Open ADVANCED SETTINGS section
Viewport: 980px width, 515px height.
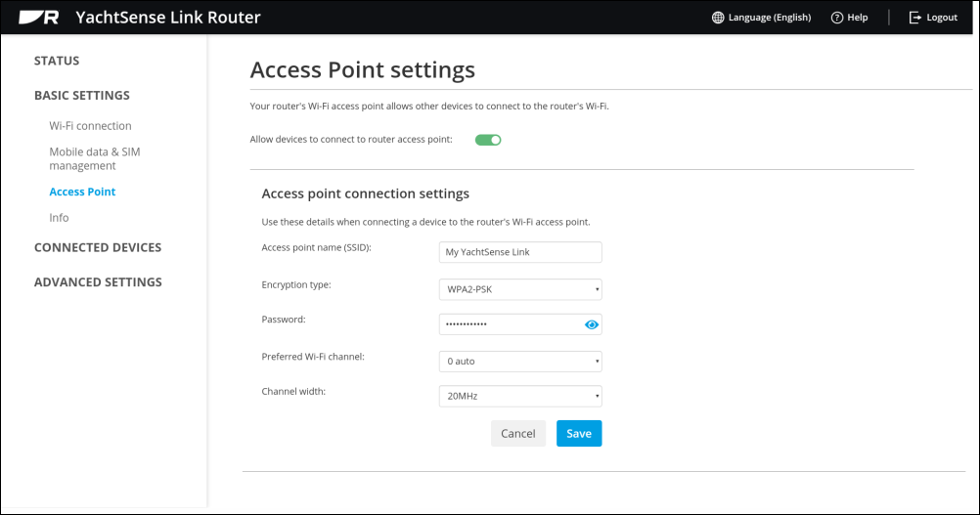tap(98, 282)
